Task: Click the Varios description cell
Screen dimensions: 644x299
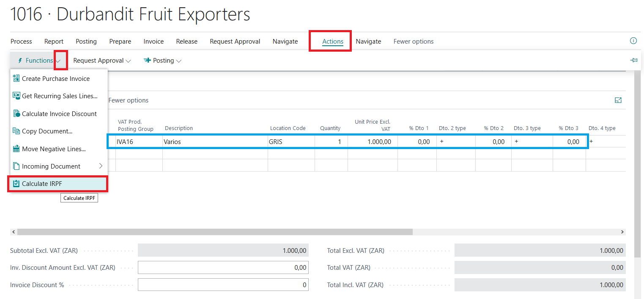Action: pos(215,142)
